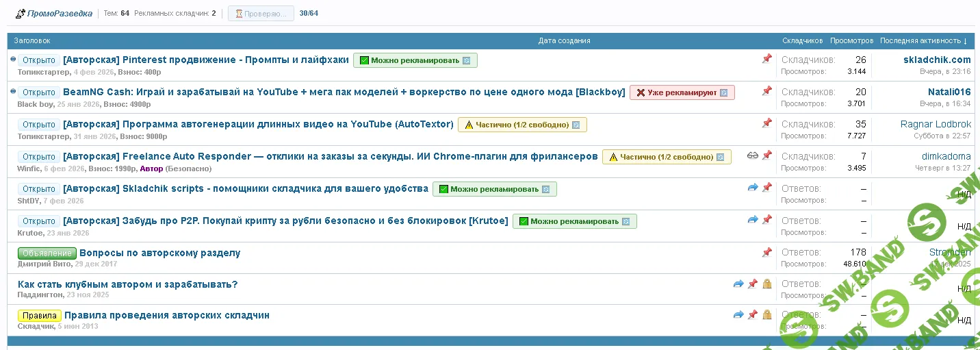980x350 pixels.
Task: Click the pin icon on Вопросы по авторскому разделу
Action: pyautogui.click(x=766, y=253)
